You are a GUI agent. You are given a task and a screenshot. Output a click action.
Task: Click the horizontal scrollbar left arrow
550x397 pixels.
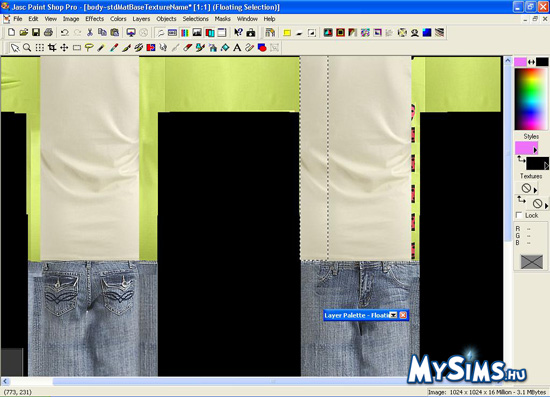[x=5, y=381]
